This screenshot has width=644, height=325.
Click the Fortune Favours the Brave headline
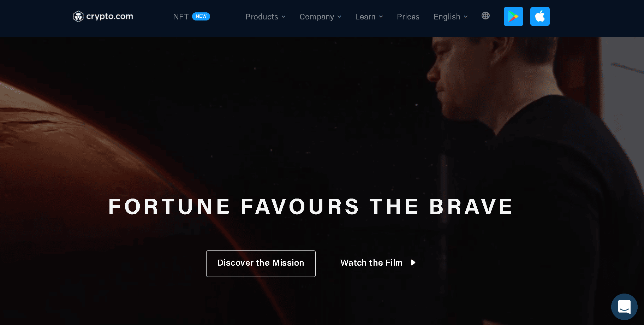[x=311, y=207]
